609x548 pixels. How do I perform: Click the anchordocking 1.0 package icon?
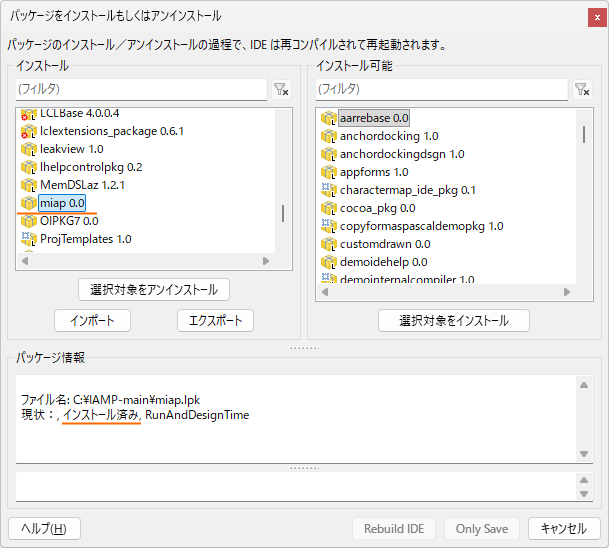(329, 136)
